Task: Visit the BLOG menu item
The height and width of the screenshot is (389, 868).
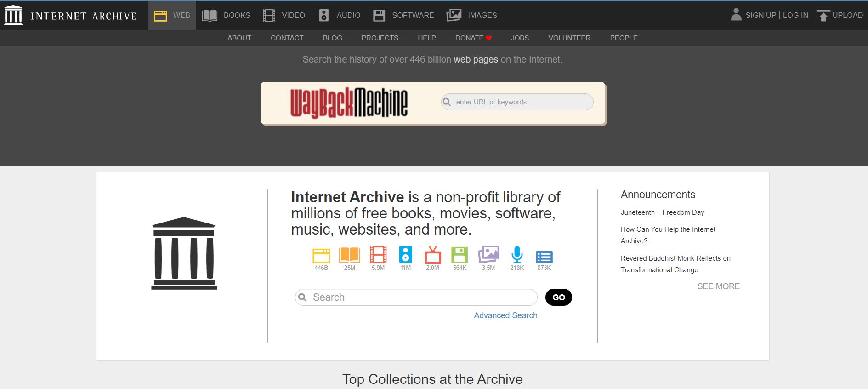Action: tap(332, 38)
